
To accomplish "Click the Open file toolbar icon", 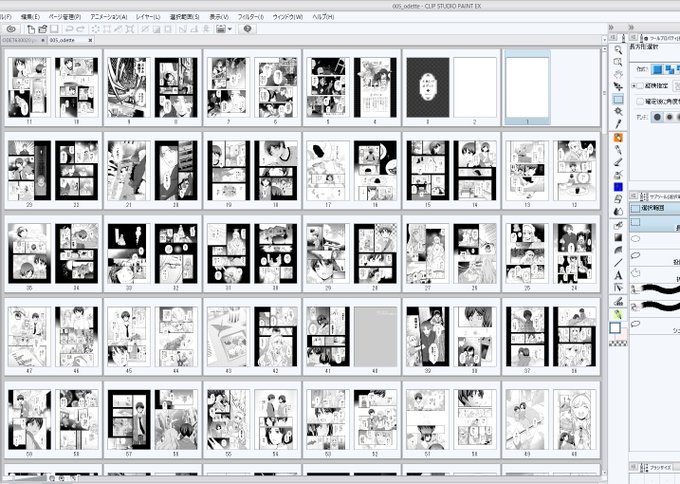I will 42,29.
